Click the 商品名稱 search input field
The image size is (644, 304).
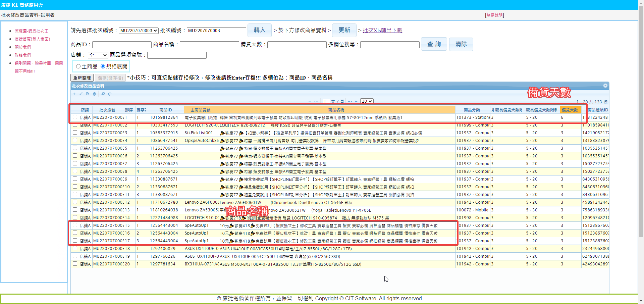coord(209,45)
